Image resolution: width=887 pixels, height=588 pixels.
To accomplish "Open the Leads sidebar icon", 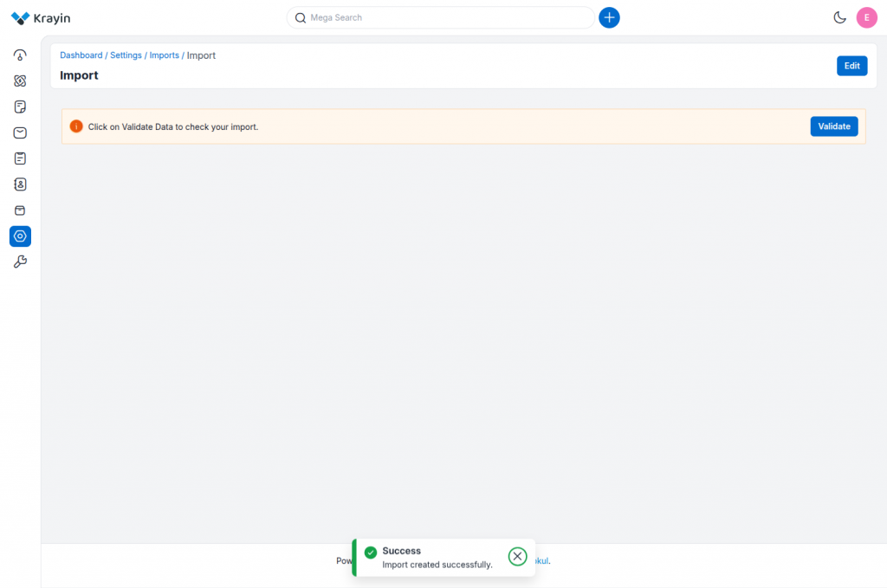I will [20, 81].
